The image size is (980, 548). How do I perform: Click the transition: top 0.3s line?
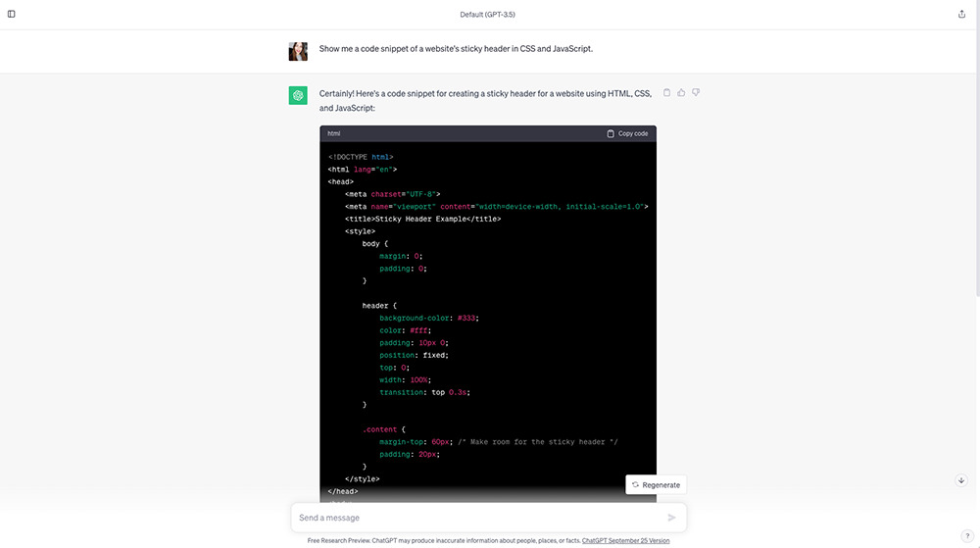(424, 392)
